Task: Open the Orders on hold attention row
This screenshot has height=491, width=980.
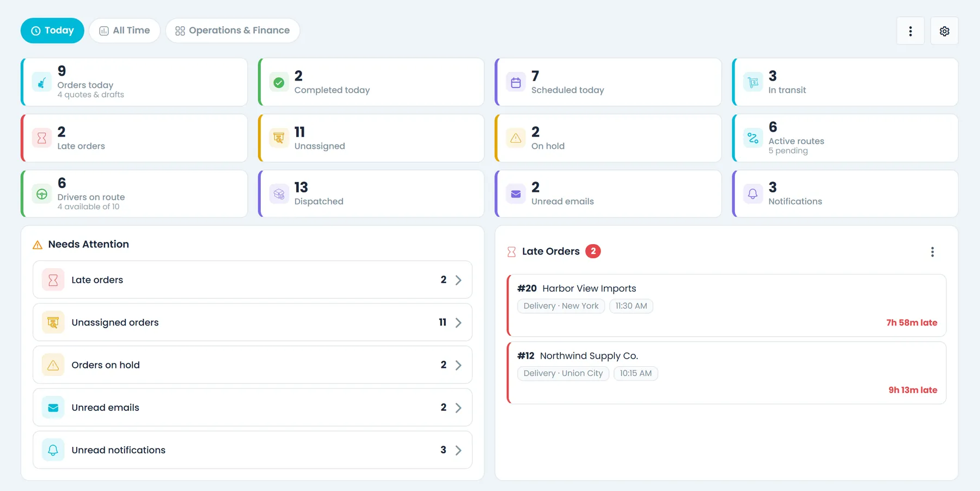Action: (x=253, y=365)
